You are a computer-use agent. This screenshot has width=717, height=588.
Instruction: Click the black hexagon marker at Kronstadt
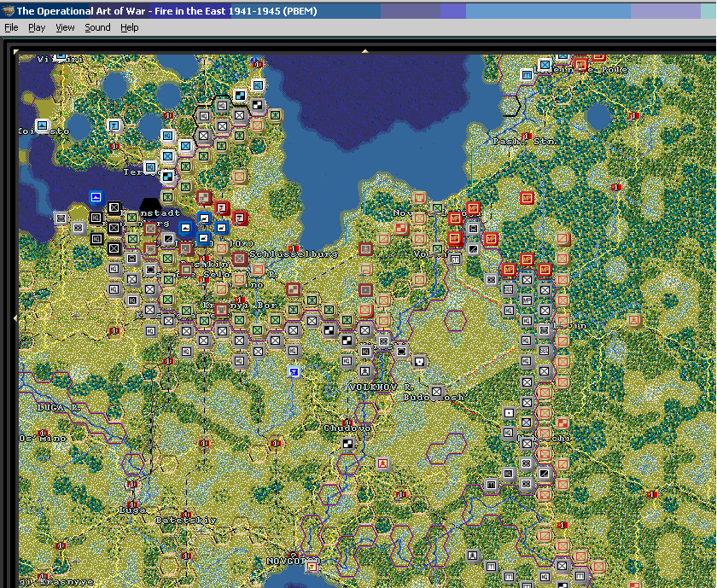pos(150,207)
